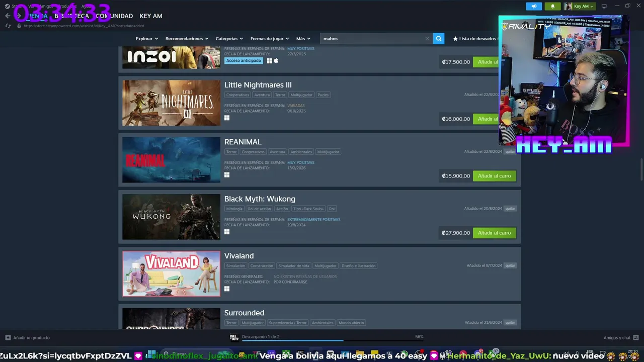
Task: Click the Mundo abierto tag on Surrounded
Action: click(351, 323)
